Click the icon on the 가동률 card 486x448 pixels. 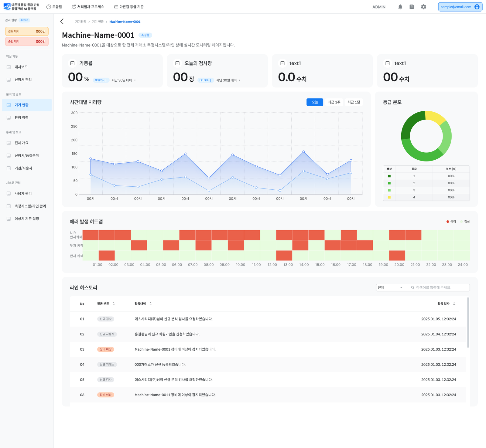tap(72, 63)
